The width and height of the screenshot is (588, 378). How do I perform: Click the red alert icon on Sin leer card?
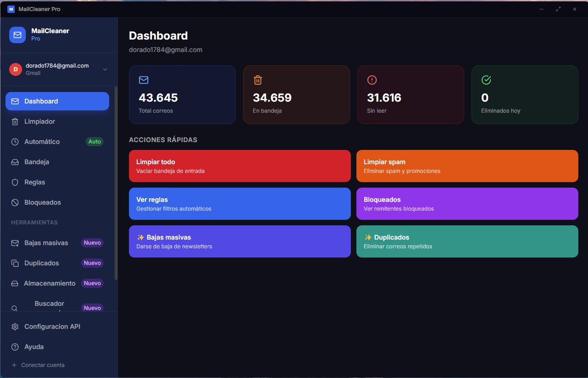click(372, 80)
